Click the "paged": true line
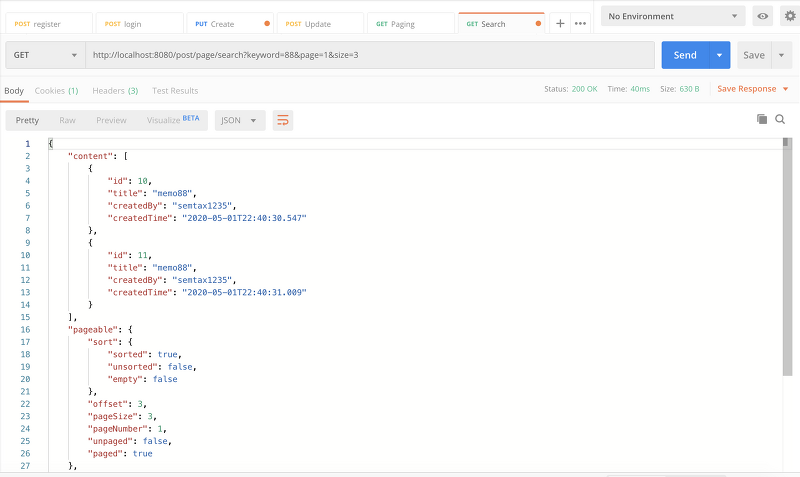Screen dimensions: 800x477 point(120,454)
